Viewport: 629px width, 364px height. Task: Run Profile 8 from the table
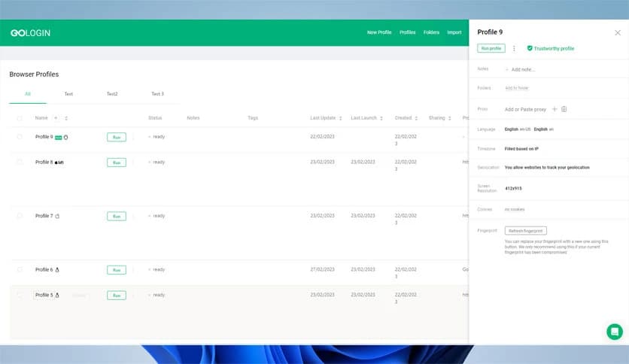pos(117,162)
